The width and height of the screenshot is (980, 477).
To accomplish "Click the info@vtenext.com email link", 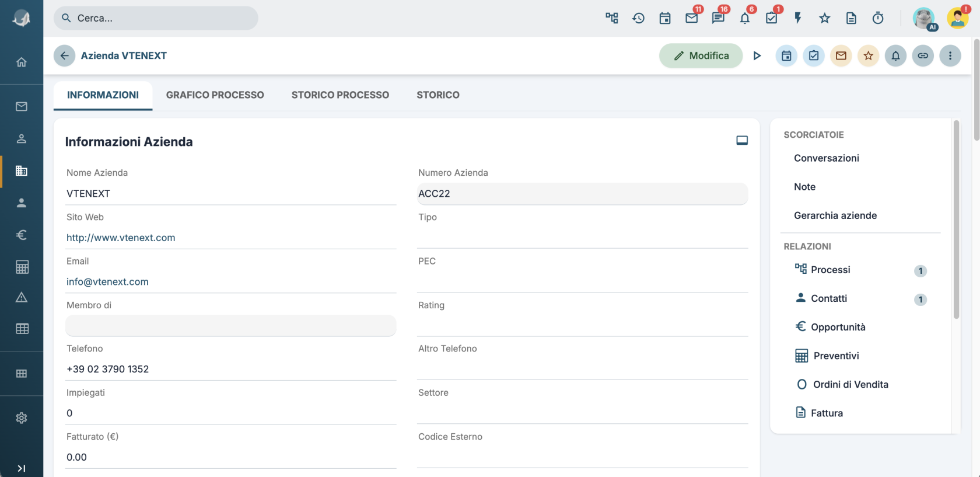I will click(x=107, y=281).
